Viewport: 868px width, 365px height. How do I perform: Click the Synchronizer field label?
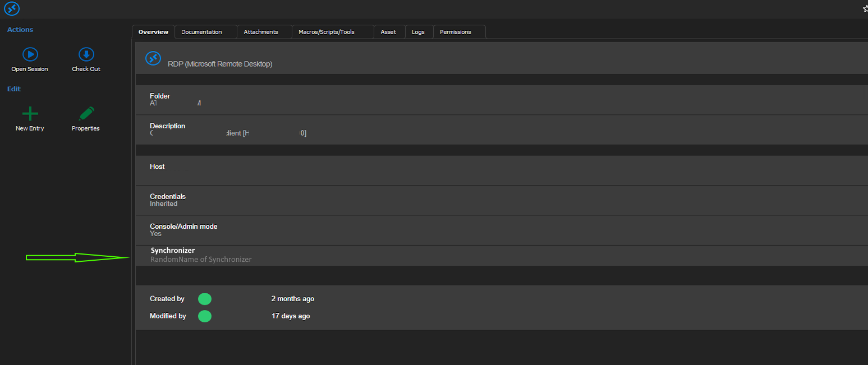pos(173,251)
